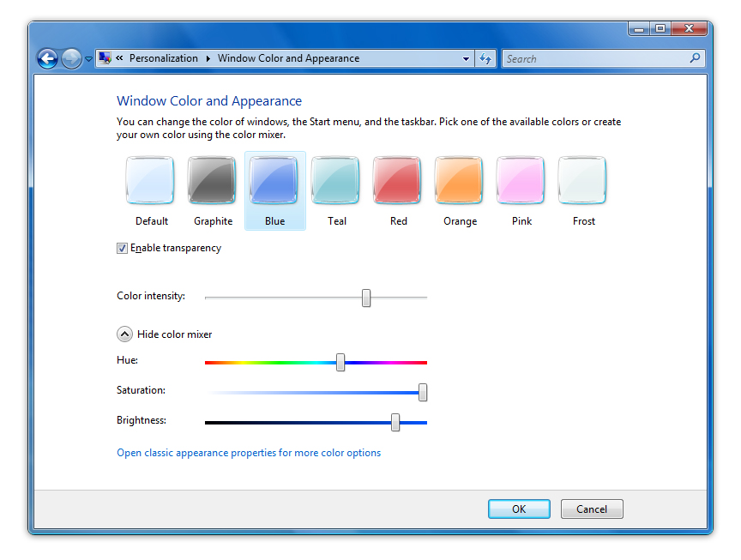The width and height of the screenshot is (741, 560).
Task: Select the Red window color
Action: tap(398, 181)
